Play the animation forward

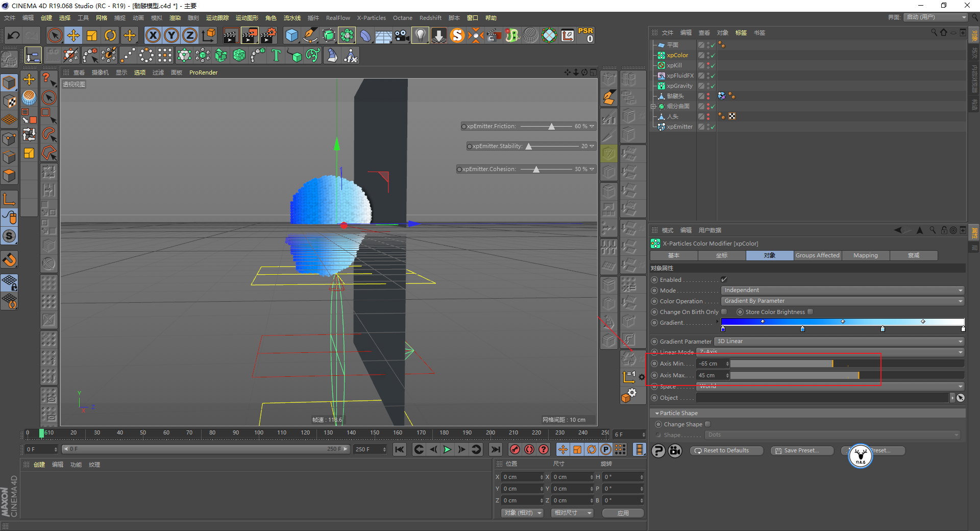[x=447, y=449]
